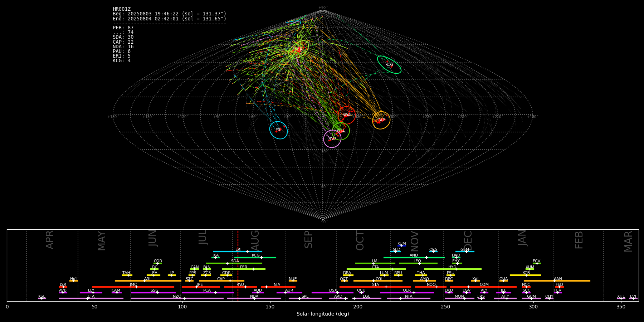Select the AAN orange timeline bar
Viewport: 644px width, 322px height.
pos(557,281)
